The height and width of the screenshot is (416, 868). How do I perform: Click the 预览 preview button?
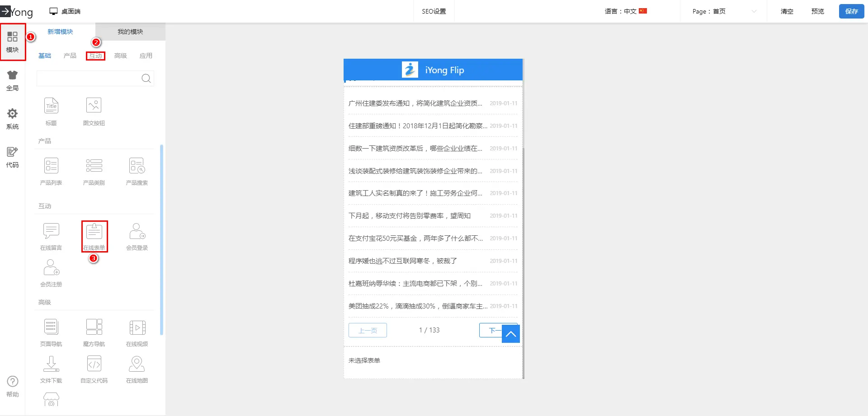817,11
